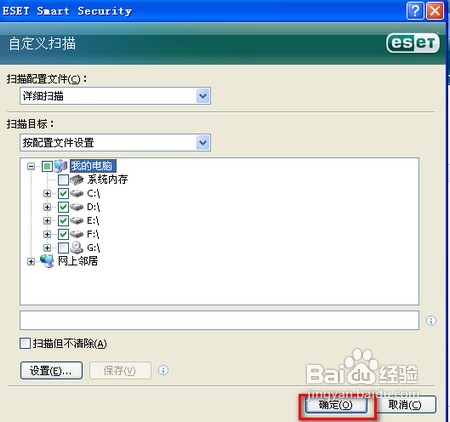
Task: Uncheck the E:\ drive checkbox
Action: [63, 221]
